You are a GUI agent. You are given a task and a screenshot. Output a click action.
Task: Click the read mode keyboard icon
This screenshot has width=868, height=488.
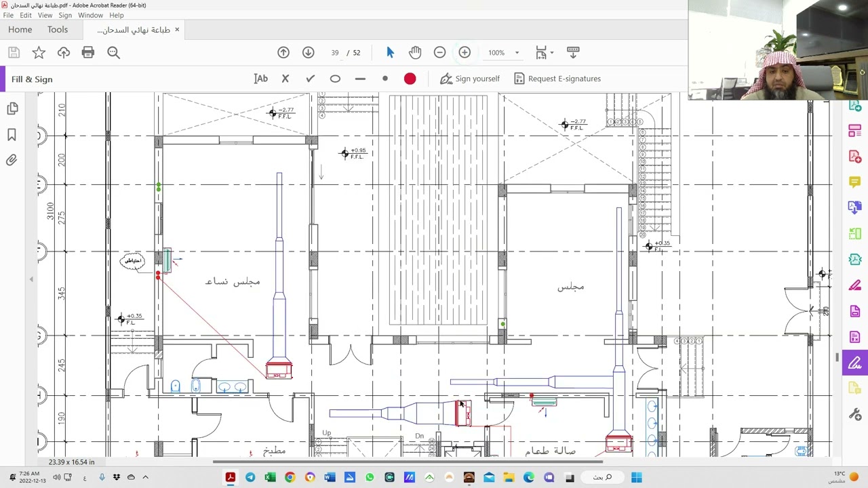click(573, 52)
